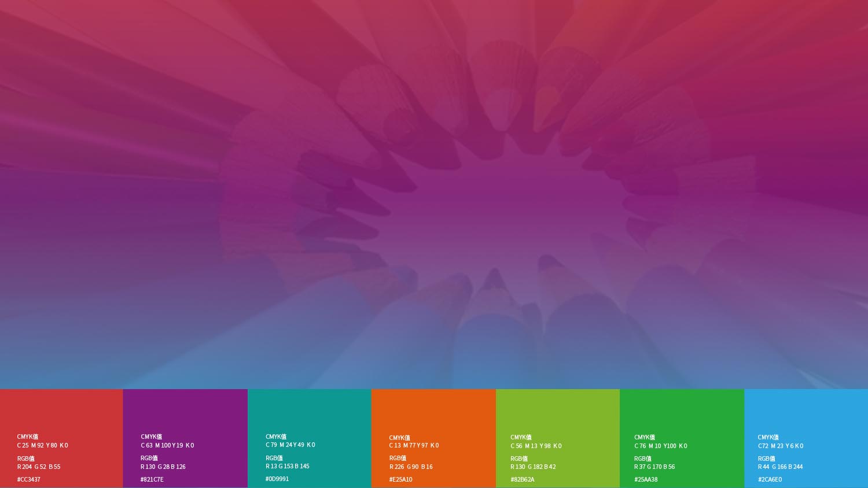Click the RGB value R 130 G 182 B 42
The image size is (868, 488).
tap(533, 467)
